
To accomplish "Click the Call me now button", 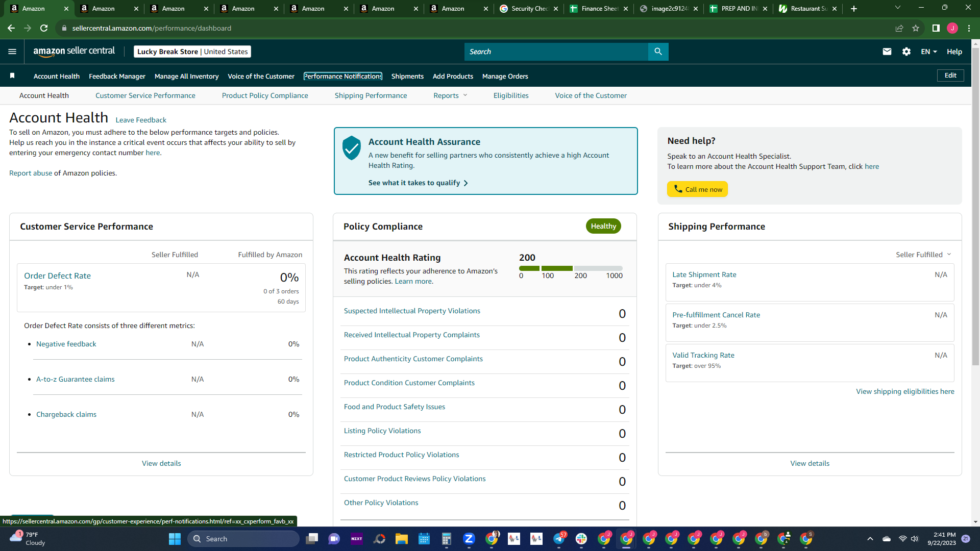I will [x=697, y=189].
